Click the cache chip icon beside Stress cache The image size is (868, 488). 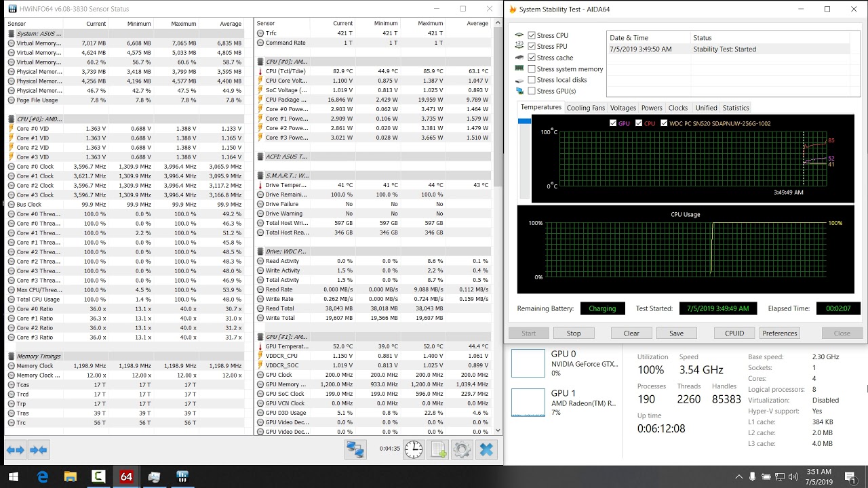click(519, 58)
